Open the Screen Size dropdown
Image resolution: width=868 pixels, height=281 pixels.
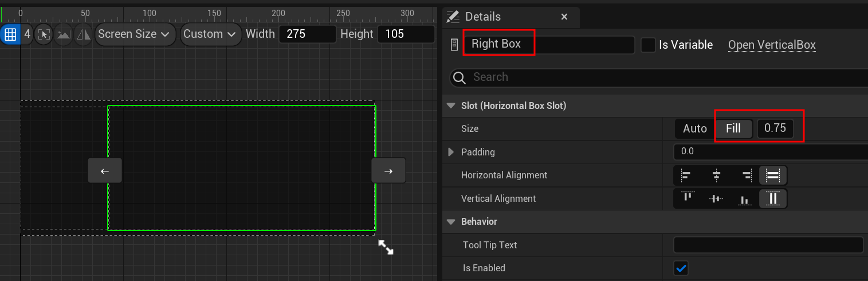(x=135, y=34)
